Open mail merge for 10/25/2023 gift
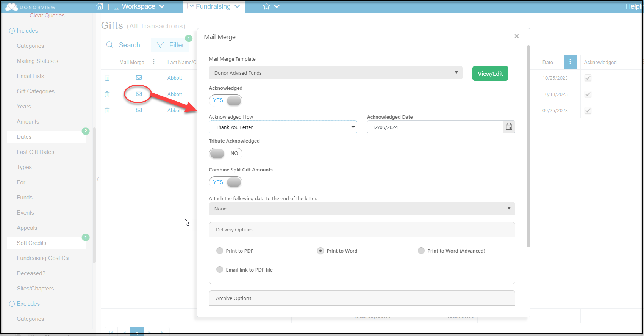 click(139, 77)
